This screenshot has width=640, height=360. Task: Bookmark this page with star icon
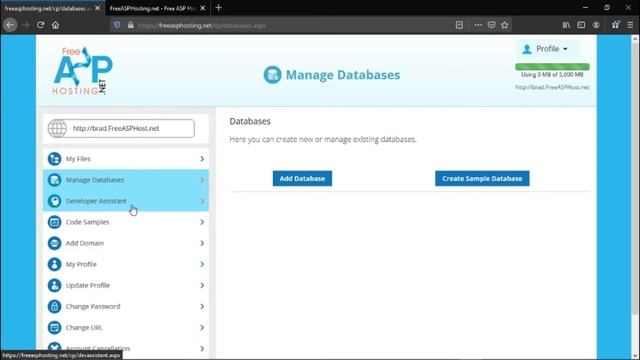point(505,25)
